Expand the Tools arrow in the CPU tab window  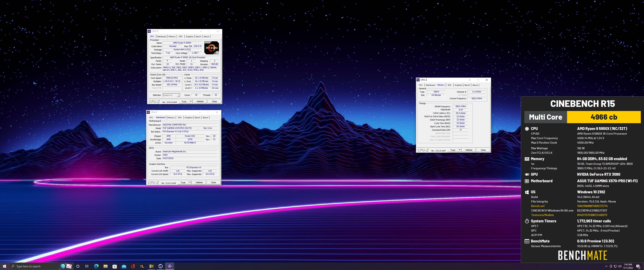click(x=191, y=101)
